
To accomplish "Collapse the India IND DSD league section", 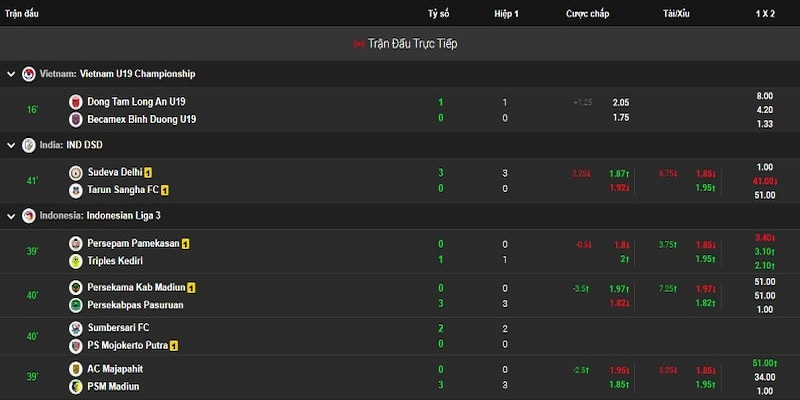I will click(11, 145).
